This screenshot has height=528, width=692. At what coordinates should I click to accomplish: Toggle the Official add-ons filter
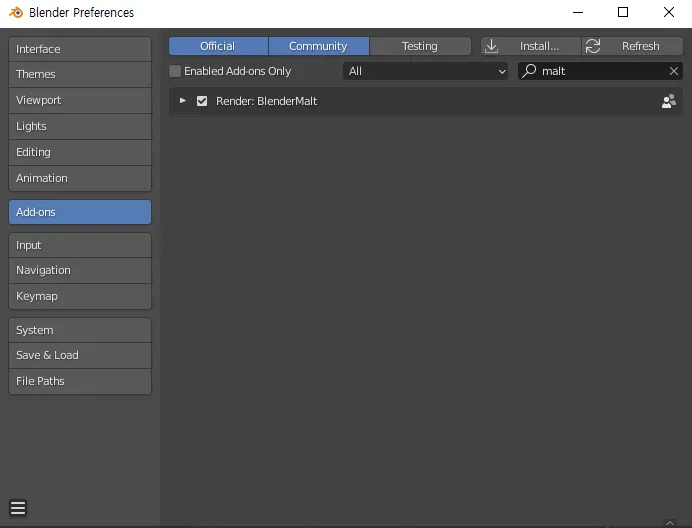coord(218,46)
